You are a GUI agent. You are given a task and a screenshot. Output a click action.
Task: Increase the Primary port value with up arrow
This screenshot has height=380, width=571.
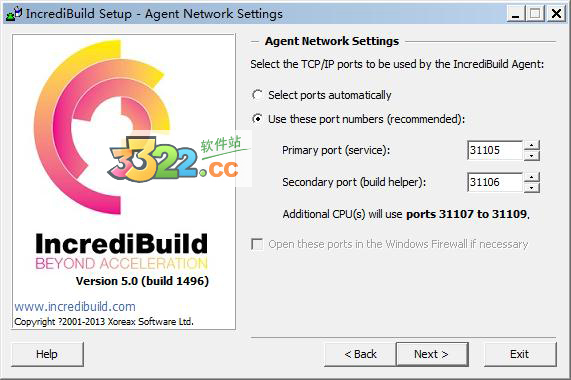coord(532,145)
